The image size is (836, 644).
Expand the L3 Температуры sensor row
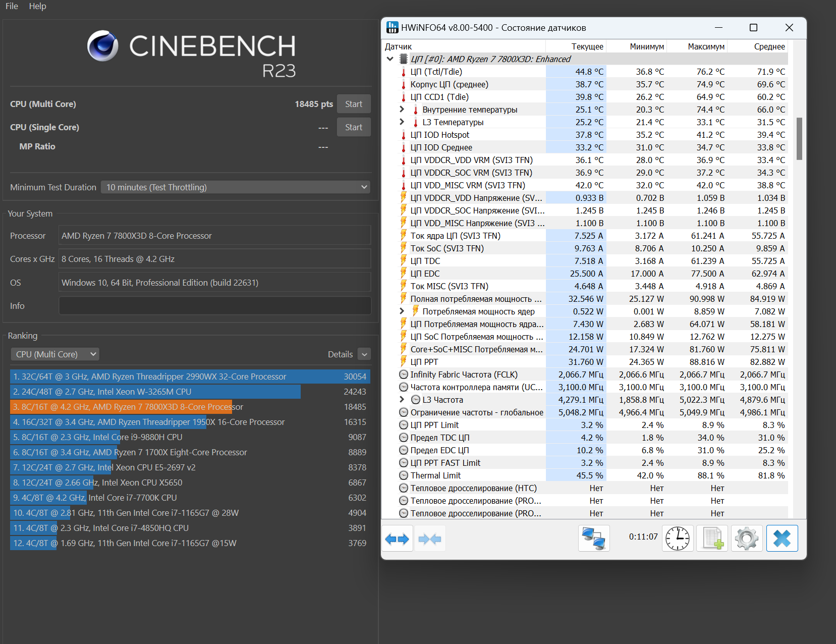tap(402, 122)
